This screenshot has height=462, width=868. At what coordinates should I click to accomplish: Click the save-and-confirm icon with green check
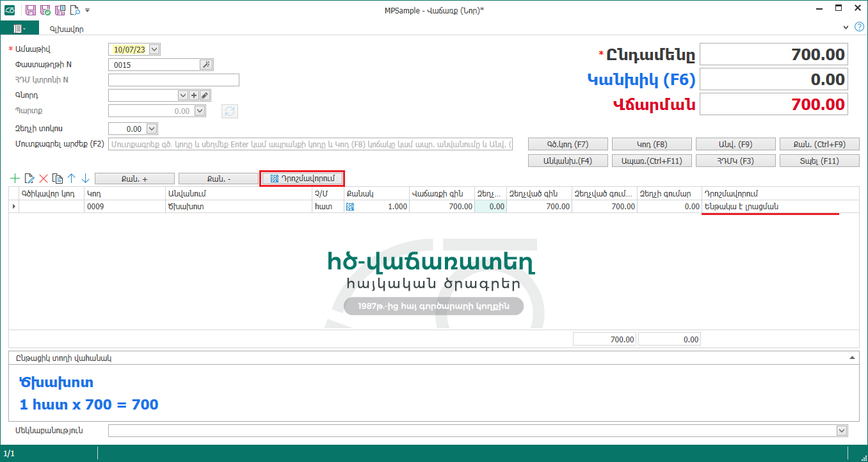(45, 10)
